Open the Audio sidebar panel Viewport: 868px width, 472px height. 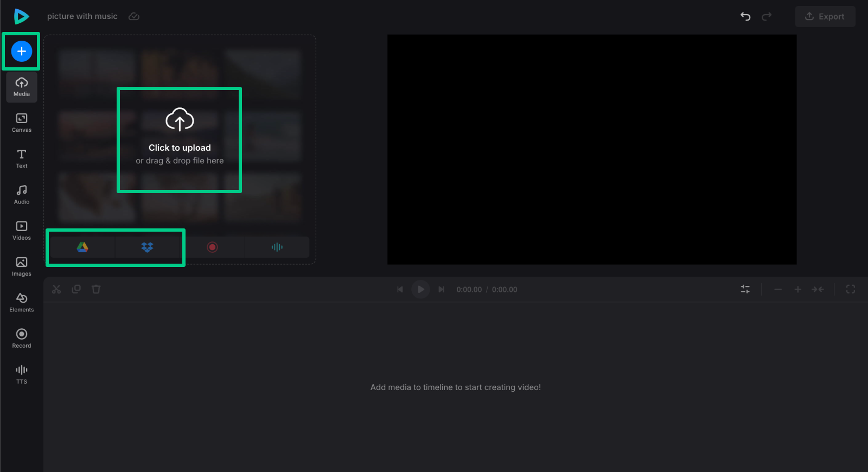[x=22, y=195]
